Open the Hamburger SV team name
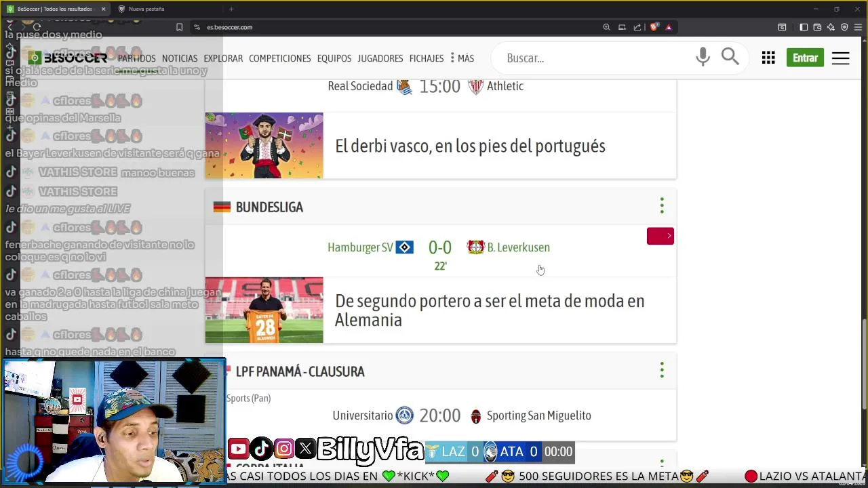 click(360, 247)
